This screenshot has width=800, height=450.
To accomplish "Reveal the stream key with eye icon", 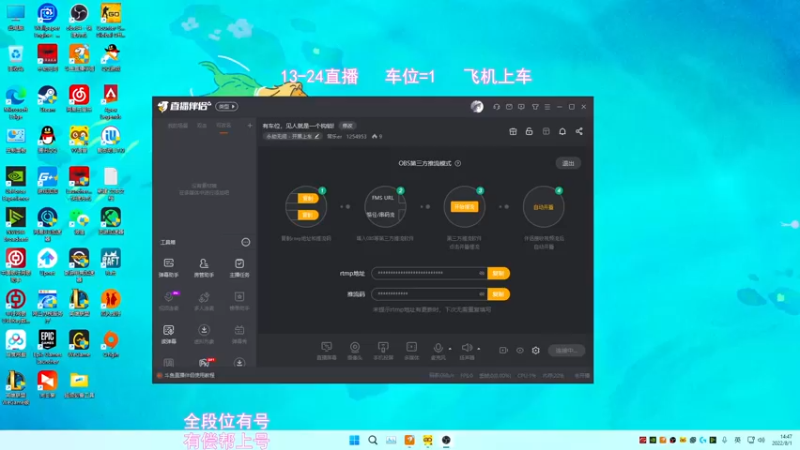I will tap(481, 294).
